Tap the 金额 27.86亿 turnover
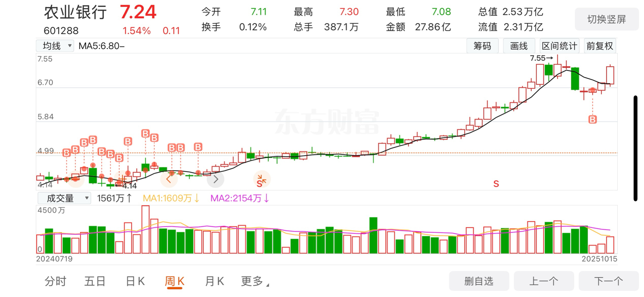The width and height of the screenshot is (644, 297). [418, 27]
